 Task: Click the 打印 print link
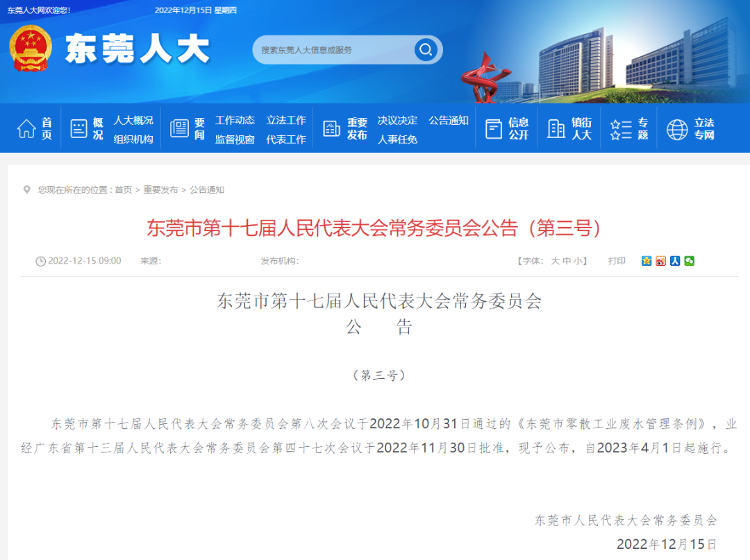tap(617, 261)
